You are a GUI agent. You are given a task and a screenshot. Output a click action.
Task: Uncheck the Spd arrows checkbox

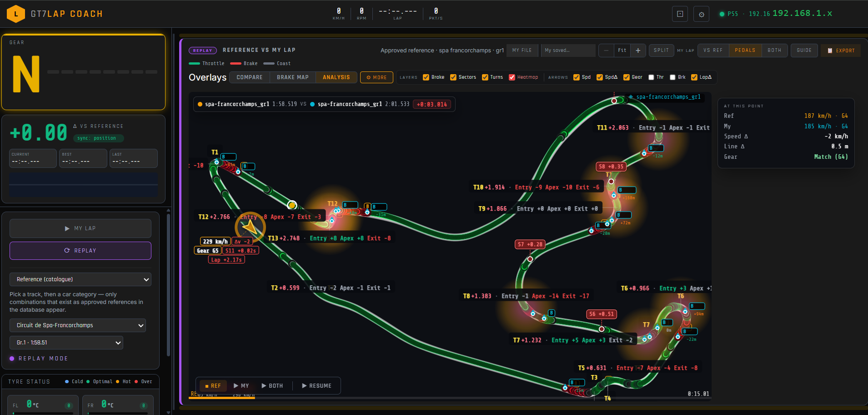tap(577, 77)
